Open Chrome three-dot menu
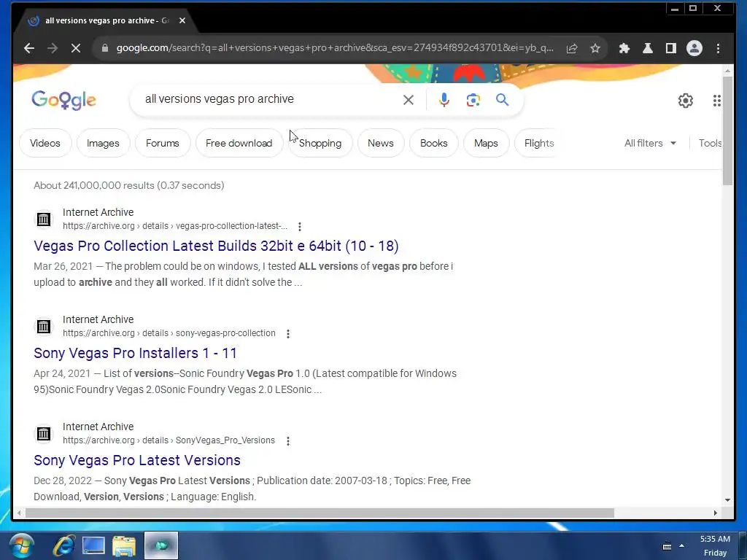747x560 pixels. (718, 48)
